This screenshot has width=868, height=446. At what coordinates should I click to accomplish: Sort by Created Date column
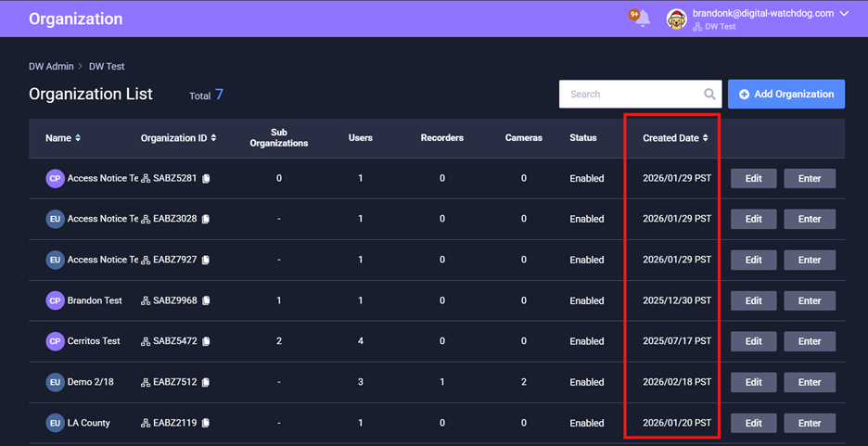(x=706, y=138)
